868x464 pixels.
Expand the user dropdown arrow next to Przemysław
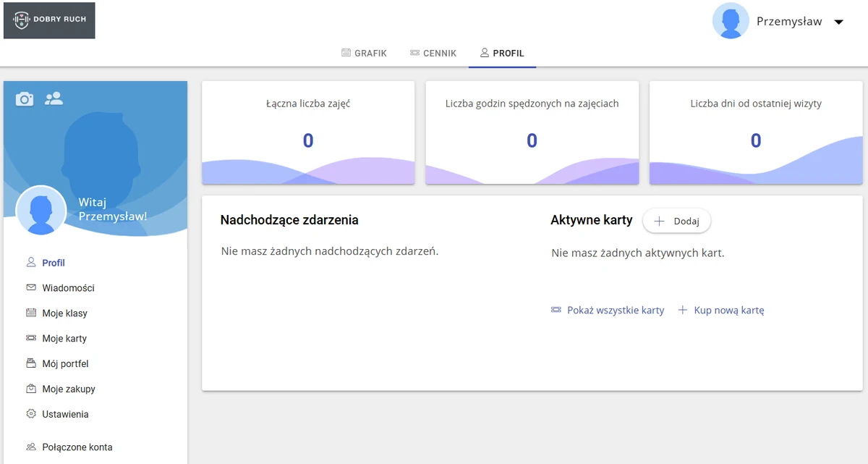[839, 22]
